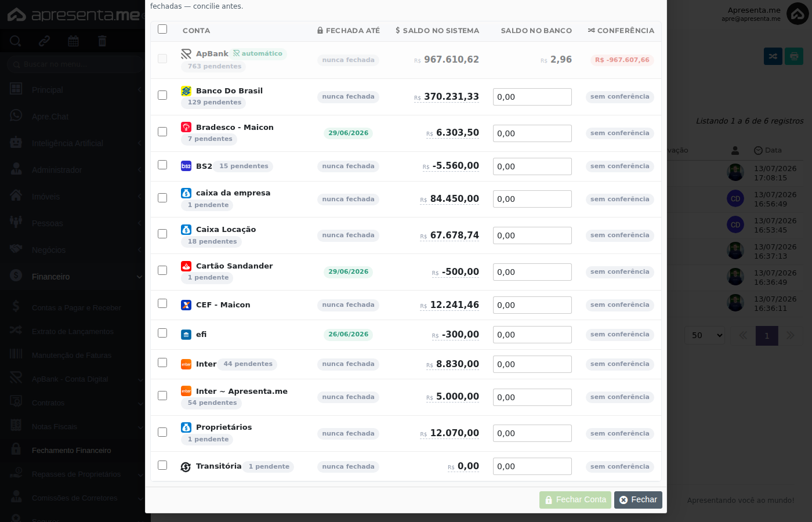Click the user column icon in table header
812x522 pixels.
point(735,150)
